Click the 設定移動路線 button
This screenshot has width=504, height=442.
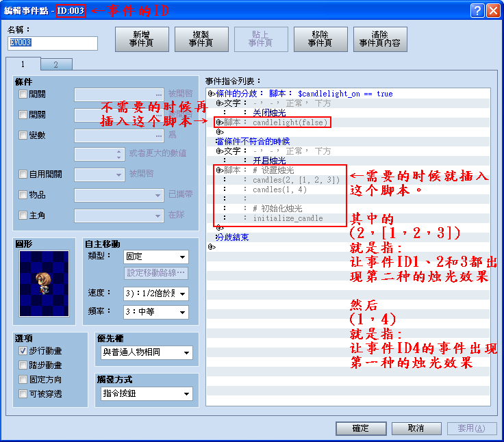156,273
